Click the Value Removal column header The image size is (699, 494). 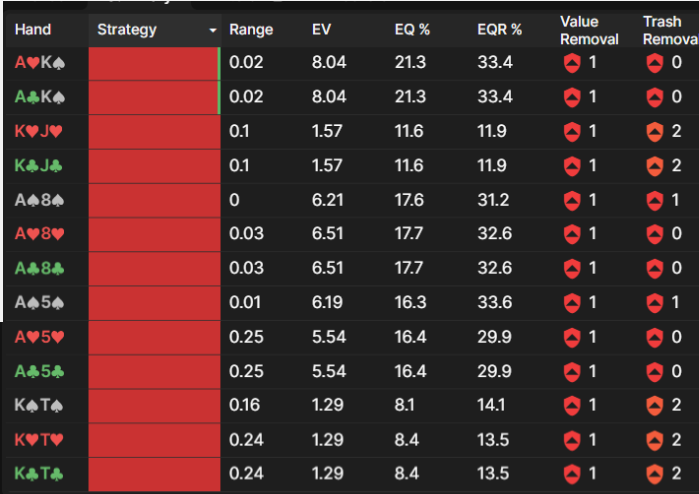pos(589,30)
